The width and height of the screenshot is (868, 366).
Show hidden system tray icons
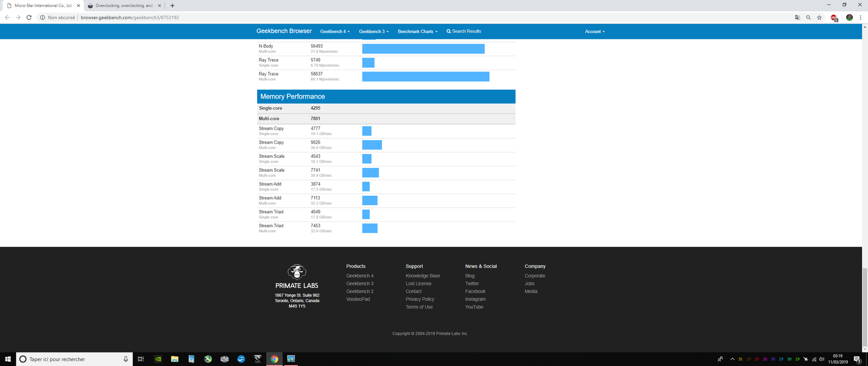732,359
